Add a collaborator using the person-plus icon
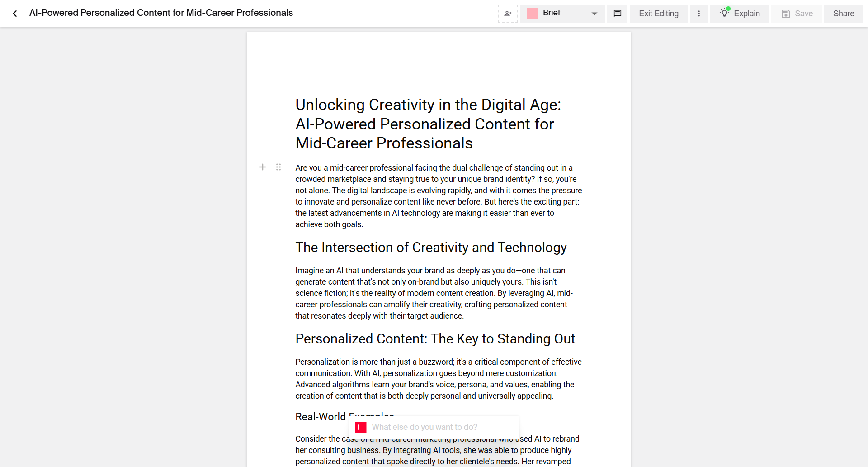 508,13
